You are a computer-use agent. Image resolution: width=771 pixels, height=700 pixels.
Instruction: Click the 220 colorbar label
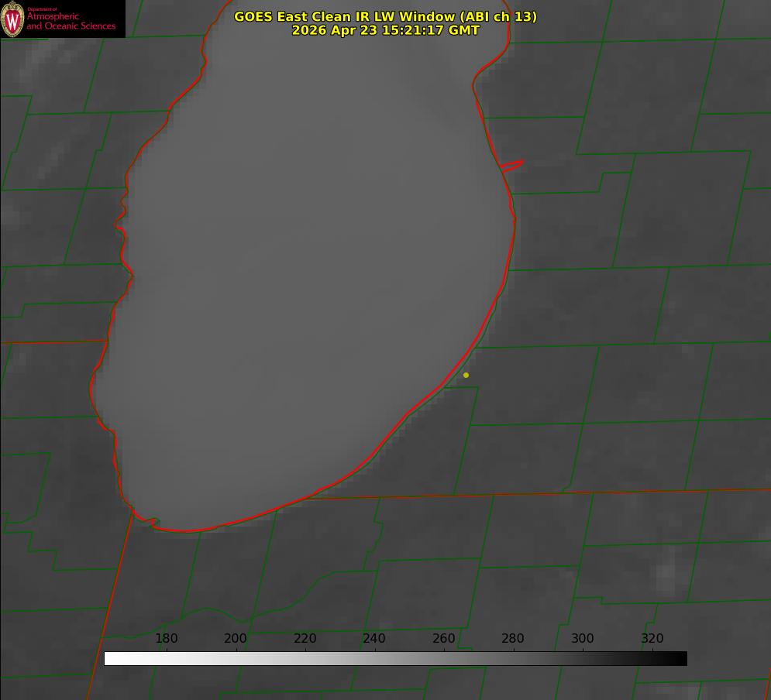coord(305,638)
